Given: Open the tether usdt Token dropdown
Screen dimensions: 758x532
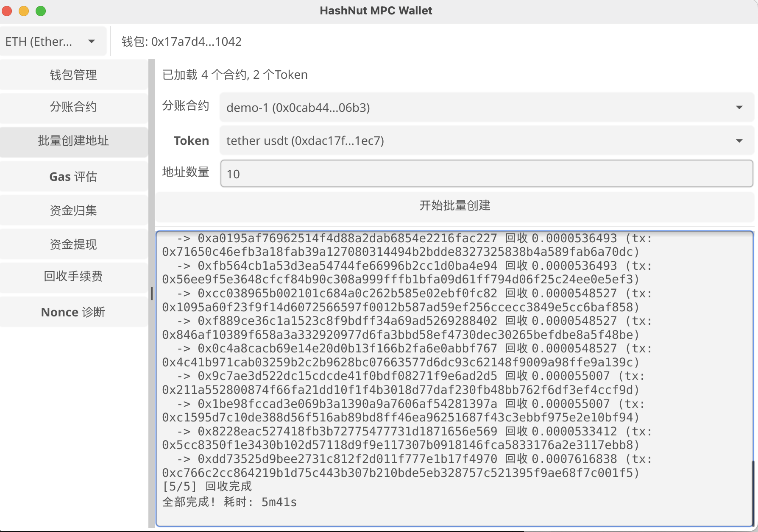Looking at the screenshot, I should tap(486, 141).
